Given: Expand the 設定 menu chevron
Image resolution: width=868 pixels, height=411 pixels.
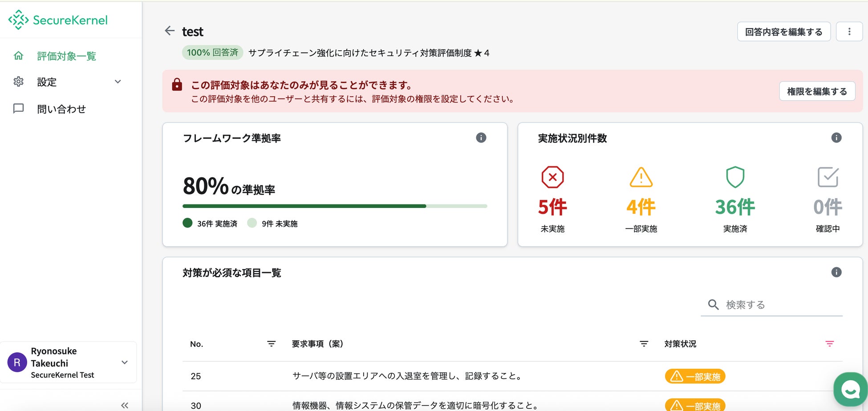Looking at the screenshot, I should [118, 82].
